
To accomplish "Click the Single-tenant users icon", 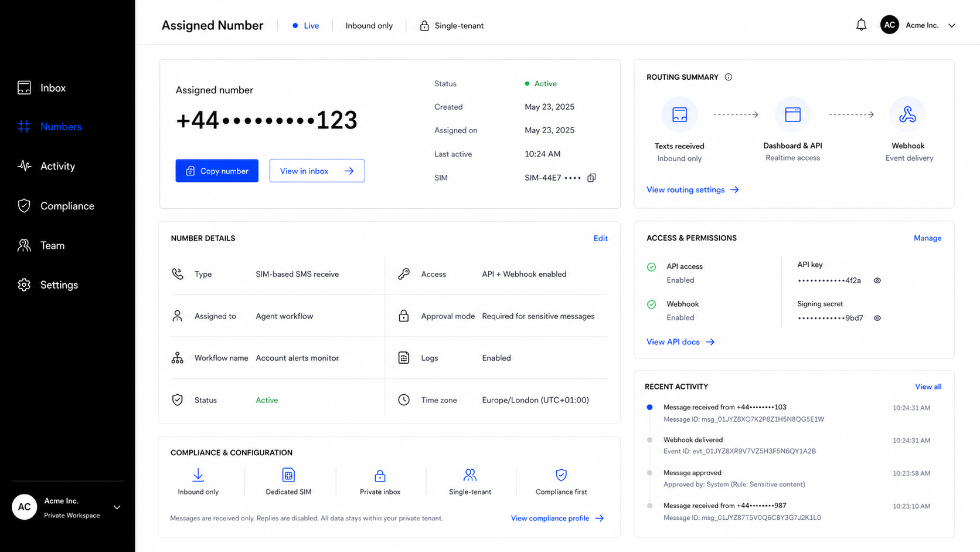I will coord(470,475).
